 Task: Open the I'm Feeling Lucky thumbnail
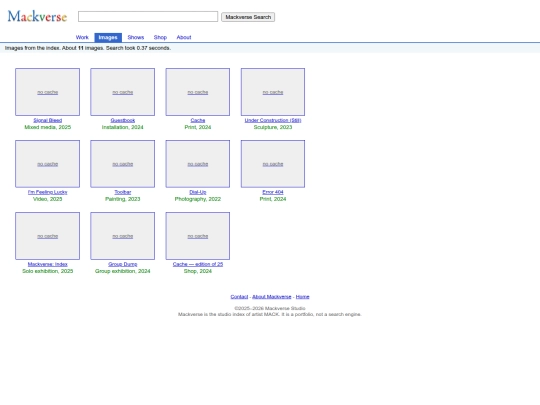click(x=48, y=164)
